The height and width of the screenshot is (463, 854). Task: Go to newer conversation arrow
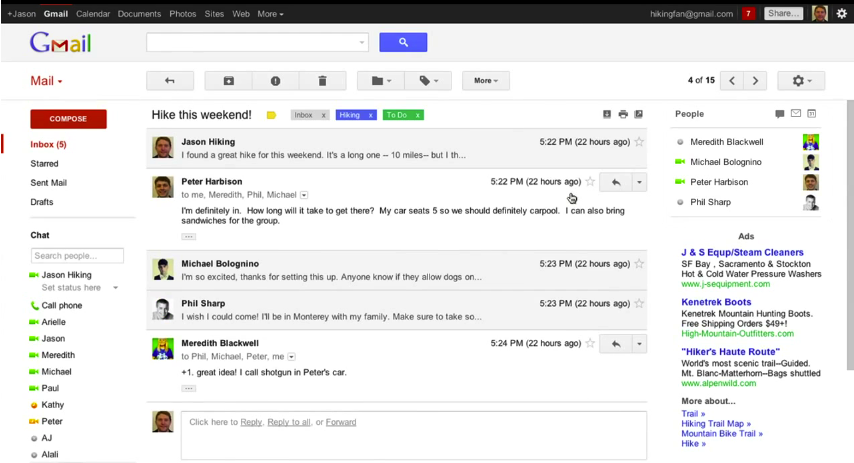pos(731,81)
